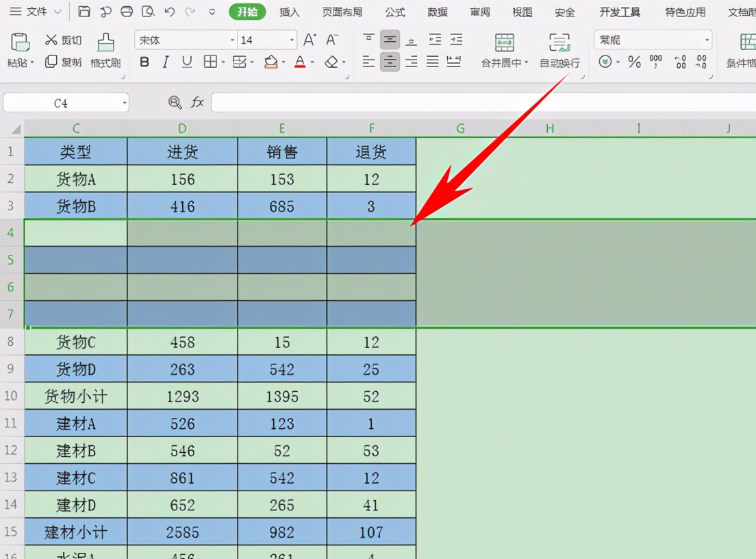Click the Save icon in quick access bar
This screenshot has width=756, height=559.
click(x=84, y=12)
